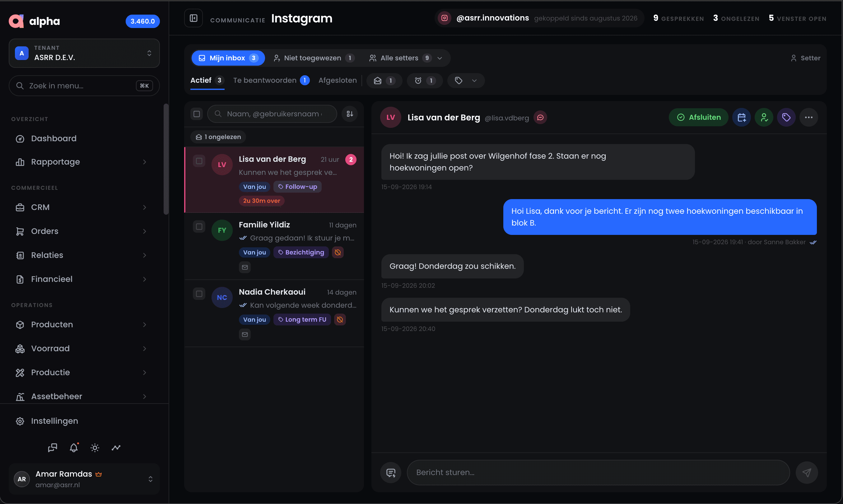Toggle the 1 ongelezen filter chip
The image size is (843, 504).
point(218,137)
